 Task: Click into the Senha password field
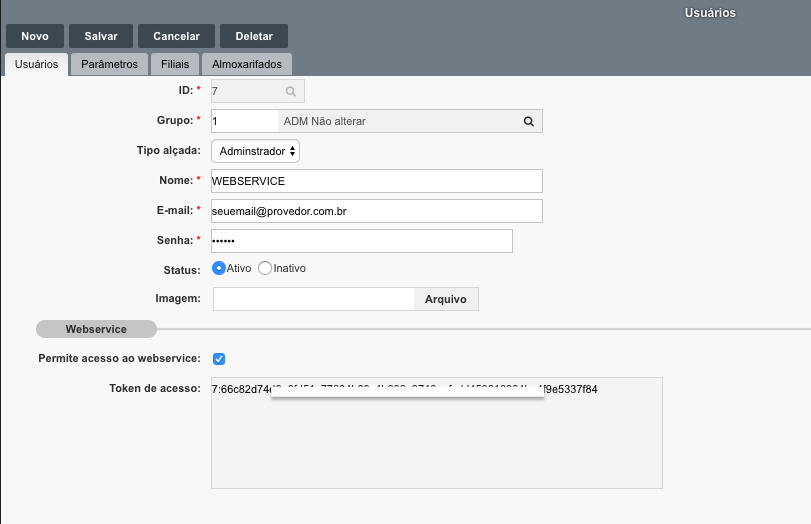tap(361, 241)
